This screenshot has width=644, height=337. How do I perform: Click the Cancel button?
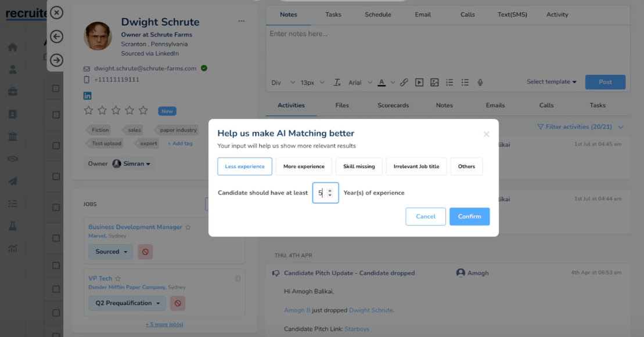[x=426, y=216]
